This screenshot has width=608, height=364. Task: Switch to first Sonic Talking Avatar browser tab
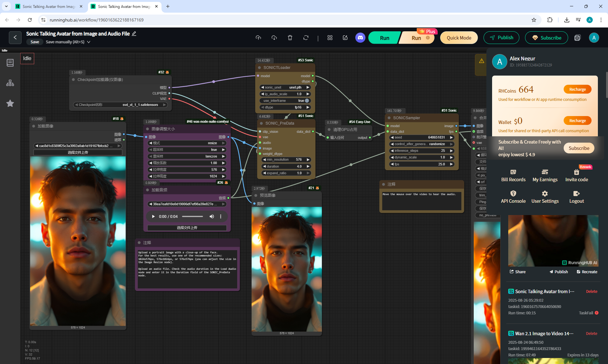[x=49, y=6]
